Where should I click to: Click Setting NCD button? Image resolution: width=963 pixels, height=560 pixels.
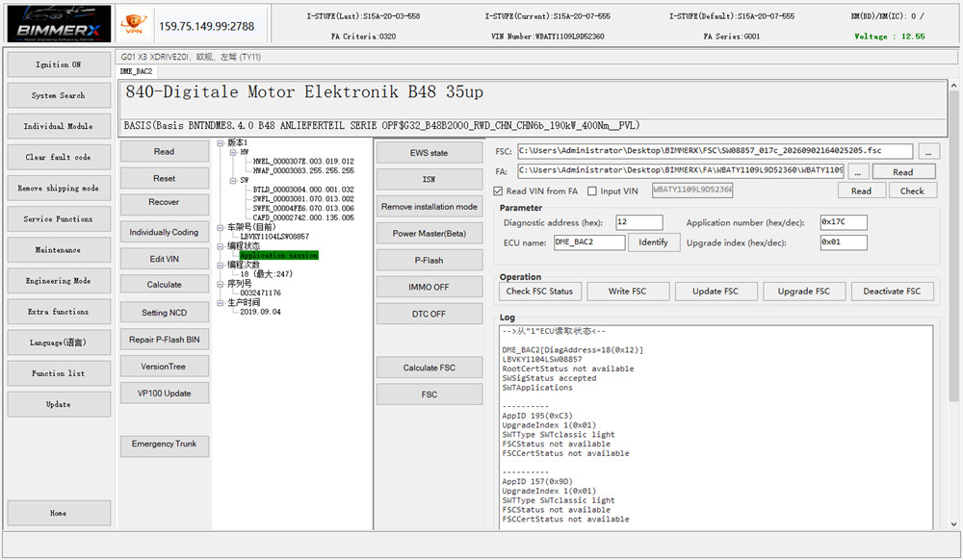(x=164, y=313)
